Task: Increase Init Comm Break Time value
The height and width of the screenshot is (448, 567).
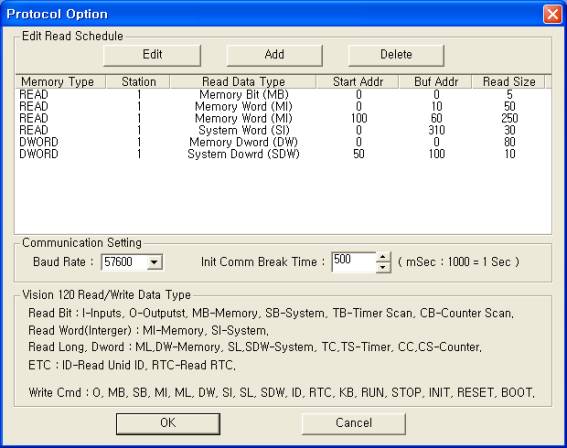Action: pos(383,257)
